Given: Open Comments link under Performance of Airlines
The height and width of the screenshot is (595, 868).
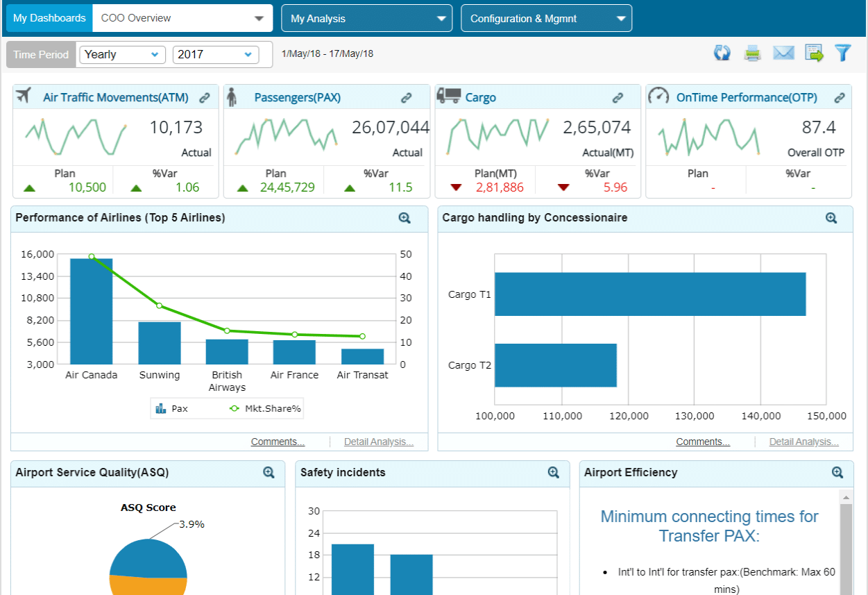Looking at the screenshot, I should coord(278,442).
